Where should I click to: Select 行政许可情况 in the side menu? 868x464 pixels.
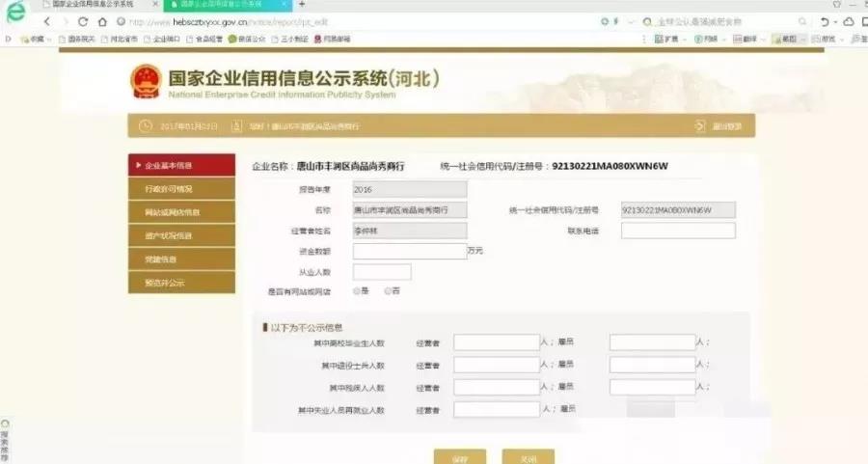[x=181, y=189]
